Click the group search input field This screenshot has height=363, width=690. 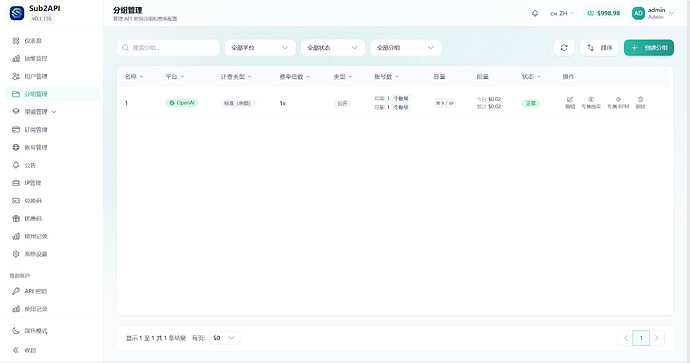click(x=168, y=48)
